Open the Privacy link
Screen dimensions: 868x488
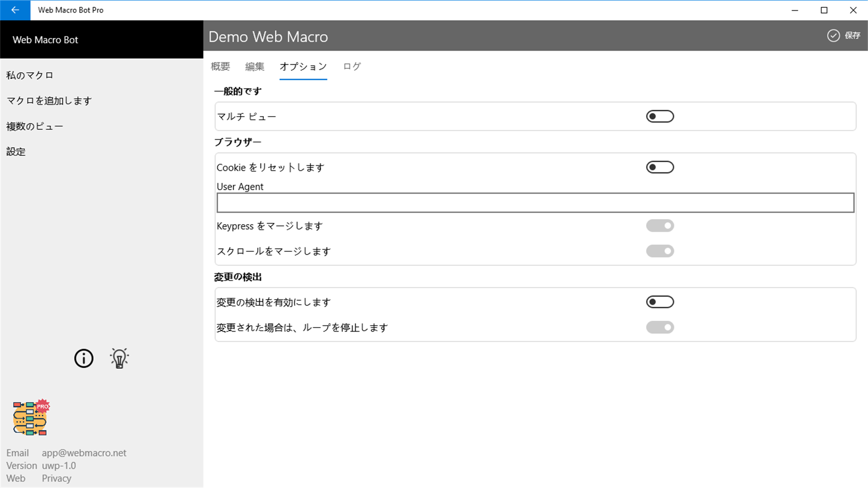(x=56, y=478)
